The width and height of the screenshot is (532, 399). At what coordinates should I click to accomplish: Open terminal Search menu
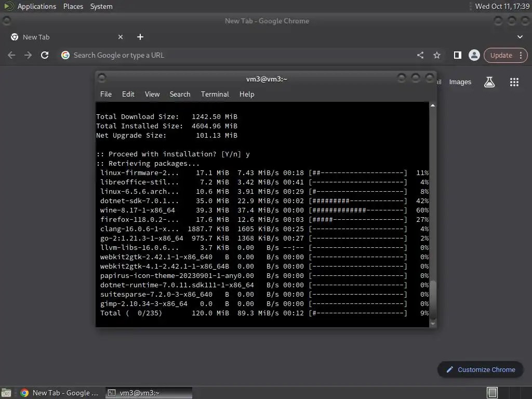point(180,95)
